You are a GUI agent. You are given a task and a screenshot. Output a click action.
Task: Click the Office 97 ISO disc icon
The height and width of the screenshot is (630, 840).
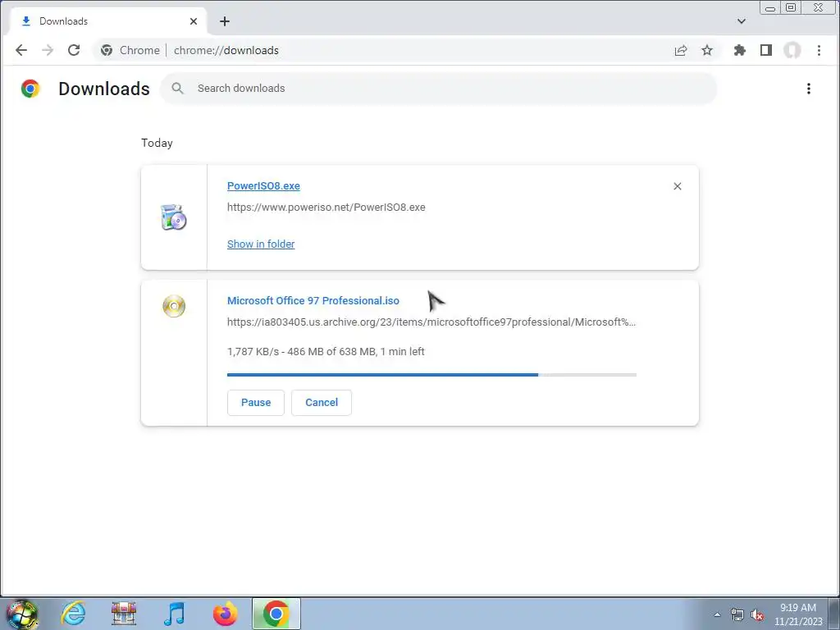(x=174, y=306)
